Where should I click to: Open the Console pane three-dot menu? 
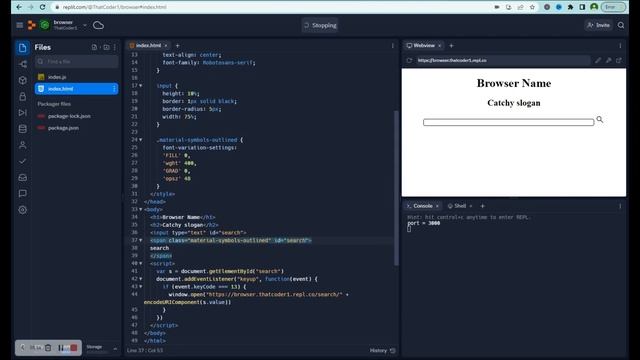(x=620, y=206)
